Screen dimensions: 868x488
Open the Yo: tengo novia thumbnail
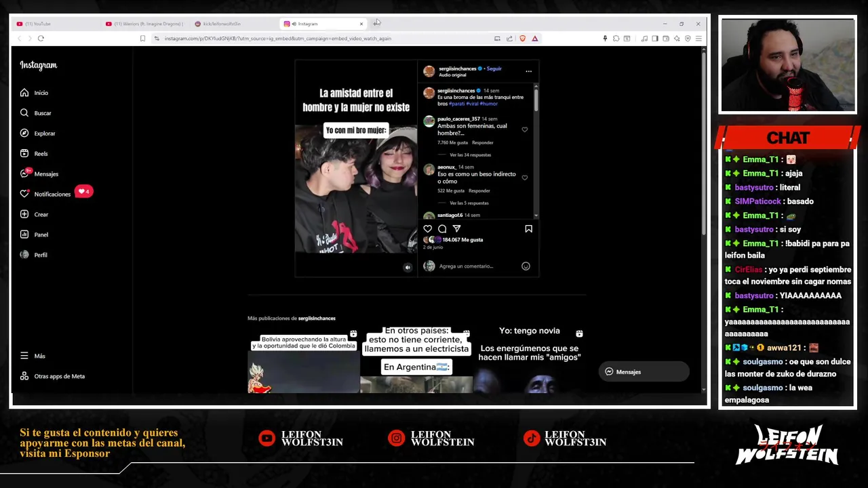(x=530, y=359)
